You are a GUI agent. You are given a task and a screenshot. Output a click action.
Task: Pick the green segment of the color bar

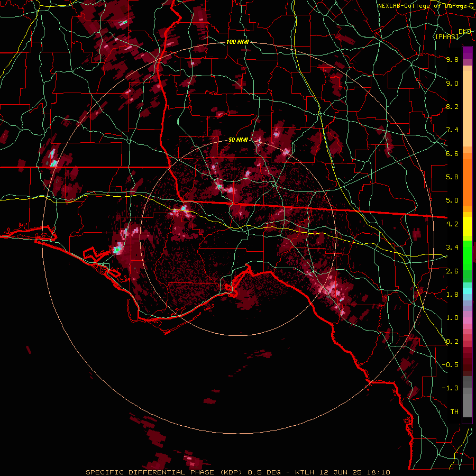point(467,261)
